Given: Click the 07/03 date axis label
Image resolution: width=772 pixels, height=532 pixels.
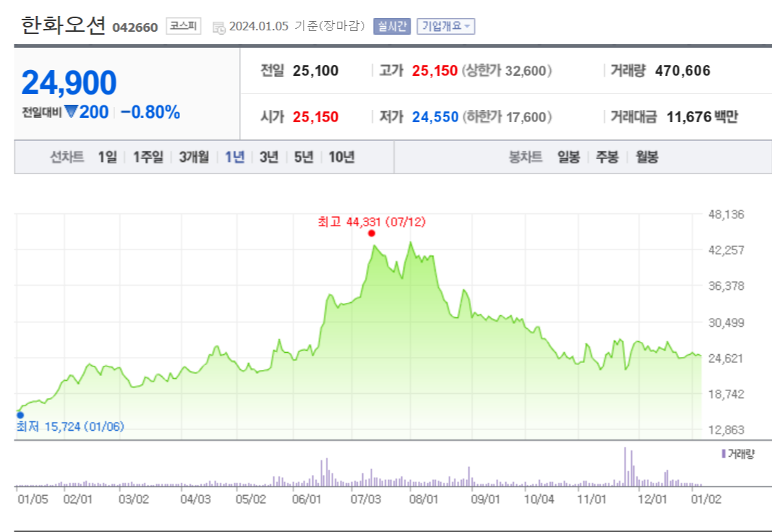Looking at the screenshot, I should [366, 499].
